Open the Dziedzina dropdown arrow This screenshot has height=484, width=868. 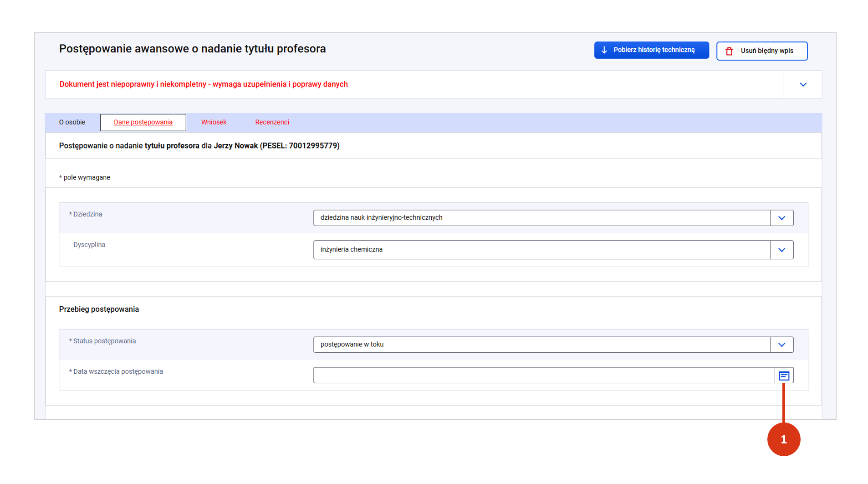[x=781, y=218]
